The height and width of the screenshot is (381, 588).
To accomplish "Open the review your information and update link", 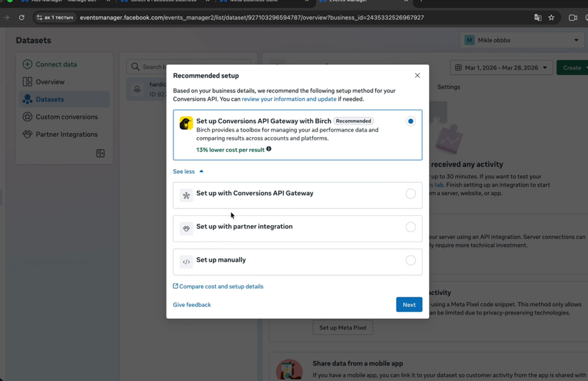I will point(289,99).
